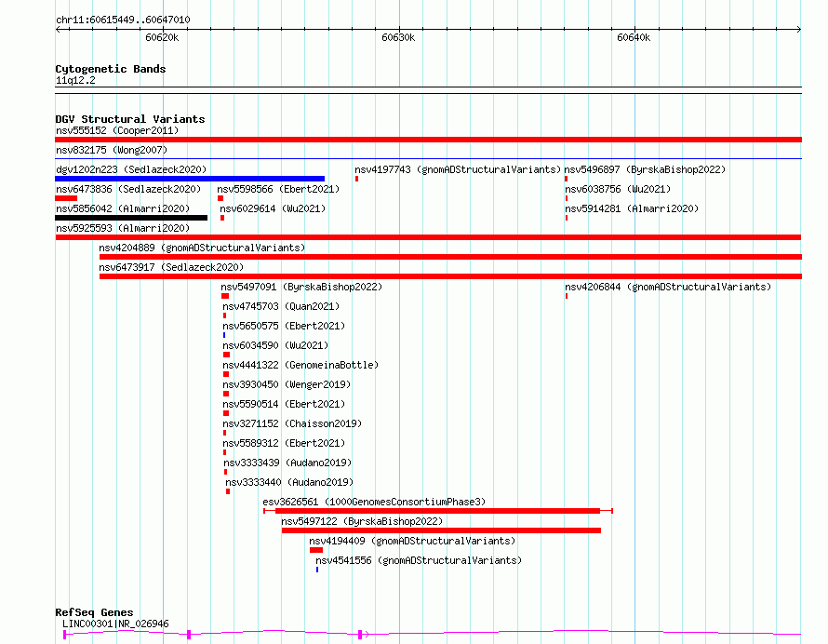Open the nsv832175 (Wong2007) variant label
828x644 pixels.
coord(112,150)
